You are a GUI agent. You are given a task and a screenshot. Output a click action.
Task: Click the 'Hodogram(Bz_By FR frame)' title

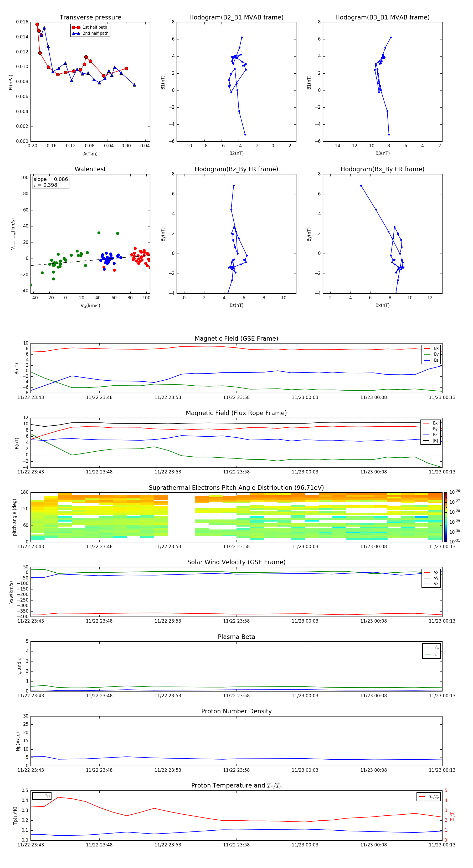236,169
